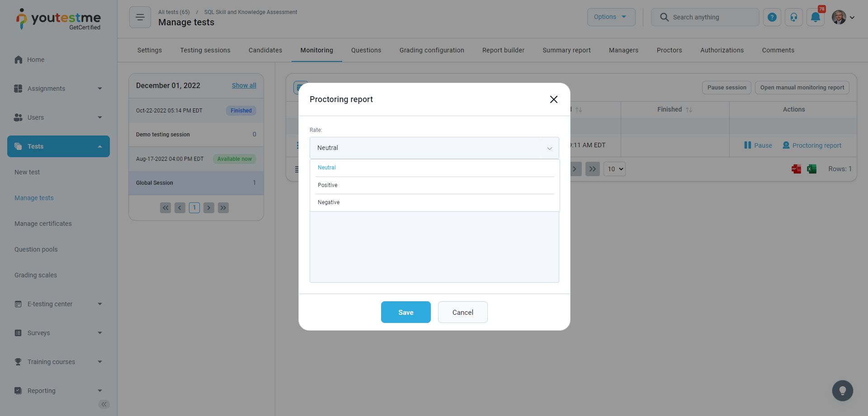868x416 pixels.
Task: Click the notifications bell icon
Action: pyautogui.click(x=815, y=17)
